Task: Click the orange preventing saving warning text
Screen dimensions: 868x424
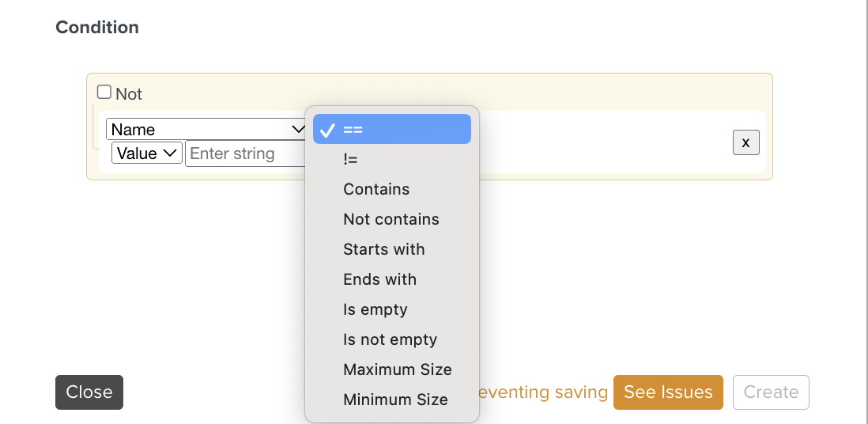Action: (x=544, y=392)
